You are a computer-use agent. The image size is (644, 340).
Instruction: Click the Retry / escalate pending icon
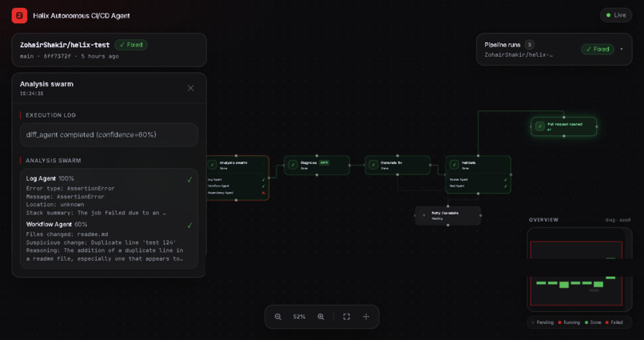pos(424,215)
